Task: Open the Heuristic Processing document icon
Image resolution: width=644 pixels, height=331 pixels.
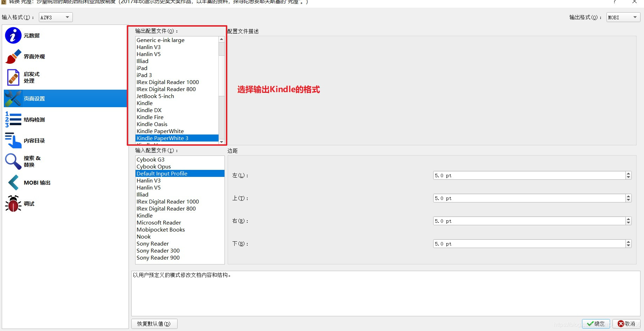Action: click(13, 77)
